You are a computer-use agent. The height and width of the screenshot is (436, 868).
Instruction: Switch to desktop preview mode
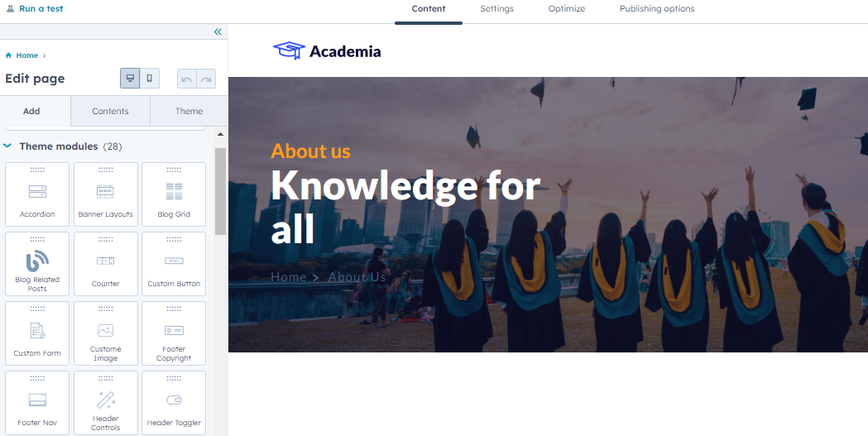130,79
